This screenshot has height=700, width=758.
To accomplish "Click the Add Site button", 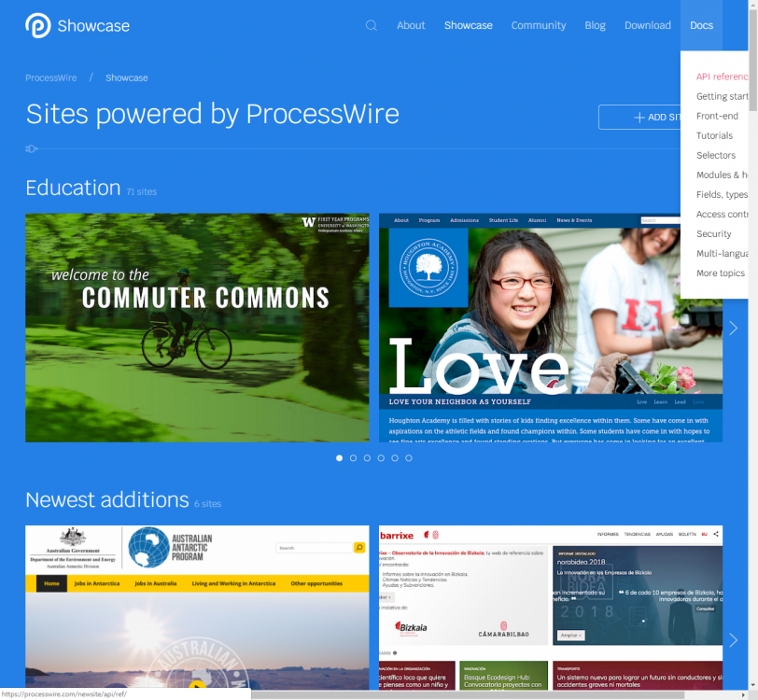I will (639, 117).
